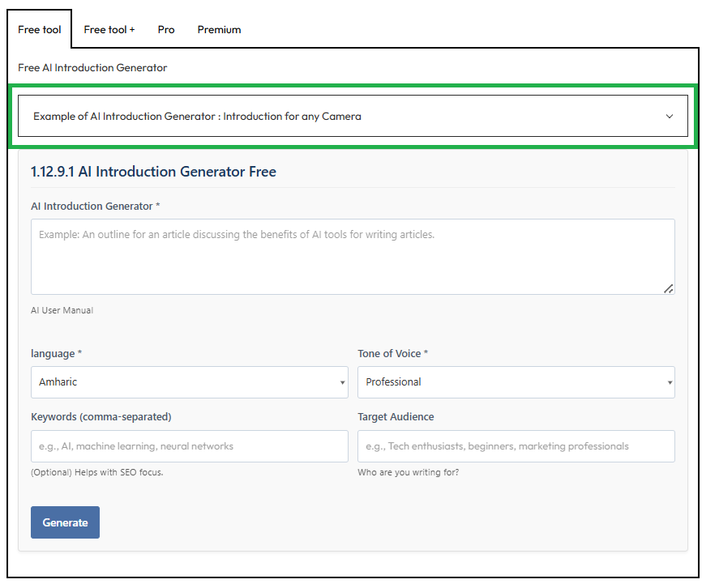706x588 pixels.
Task: Click the chevron icon on the example panel
Action: (670, 116)
